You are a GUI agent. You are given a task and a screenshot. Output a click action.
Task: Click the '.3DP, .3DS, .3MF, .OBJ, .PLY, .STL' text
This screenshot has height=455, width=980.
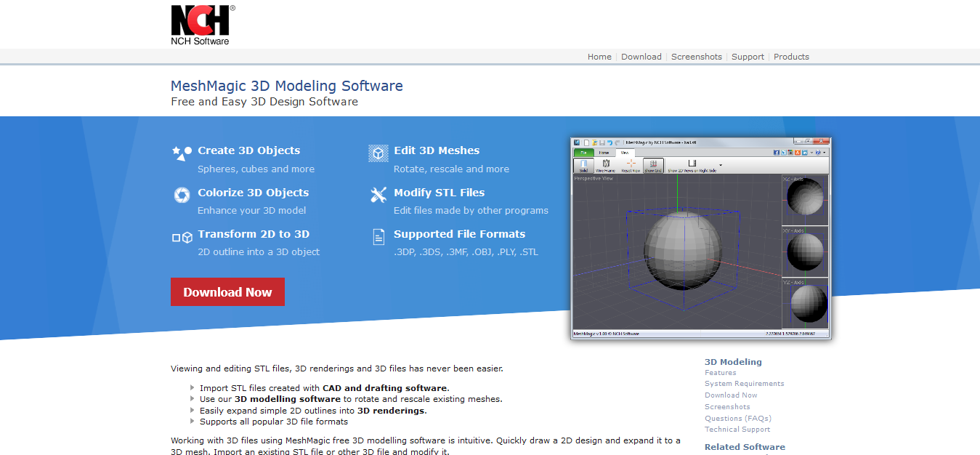466,252
